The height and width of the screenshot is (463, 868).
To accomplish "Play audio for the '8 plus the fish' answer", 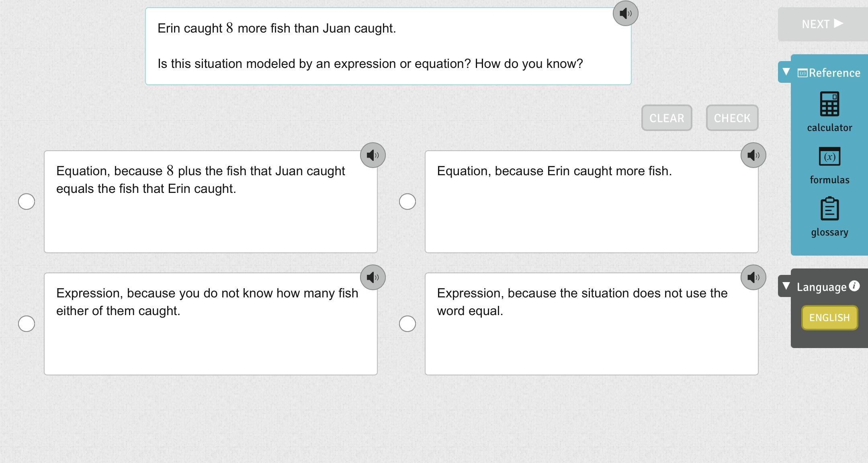I will (x=373, y=155).
